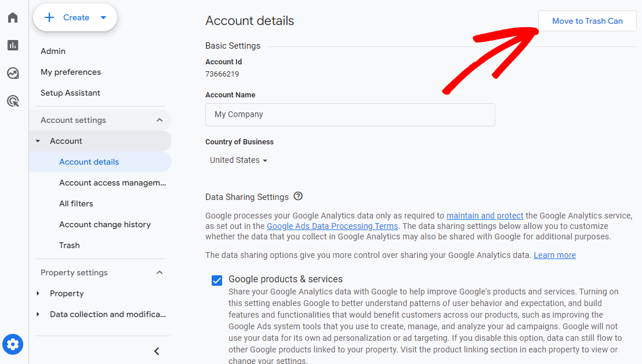The height and width of the screenshot is (364, 642).
Task: Collapse the Account tree node
Action: pyautogui.click(x=38, y=141)
